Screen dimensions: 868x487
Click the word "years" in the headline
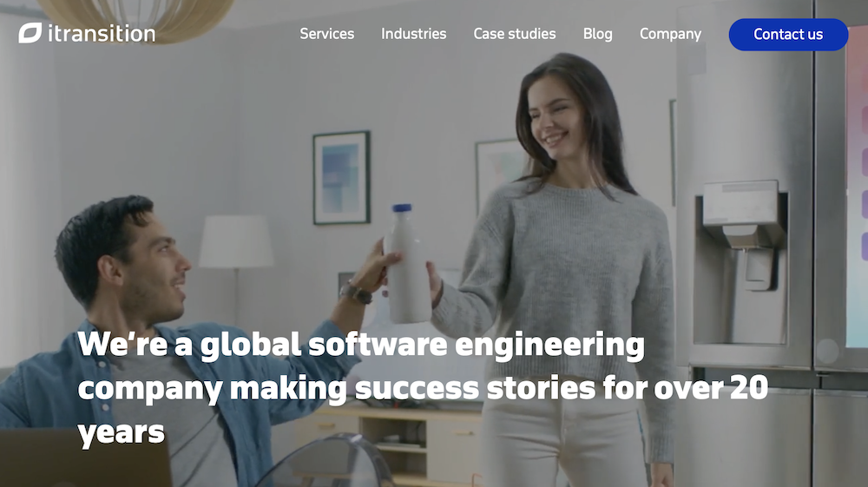pos(122,433)
